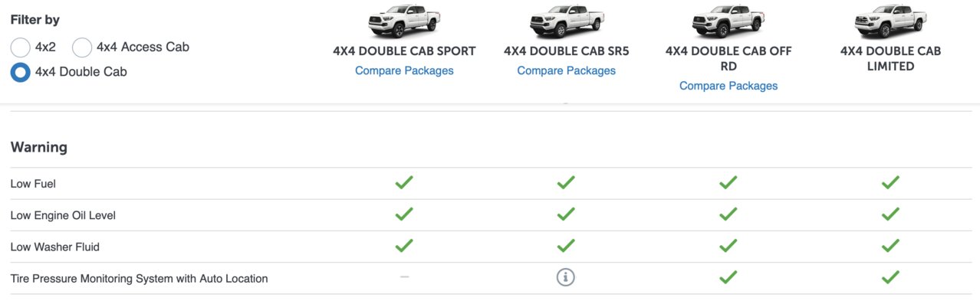
Task: Click the 4X4 Double Cab Limited heading
Action: pyautogui.click(x=890, y=59)
